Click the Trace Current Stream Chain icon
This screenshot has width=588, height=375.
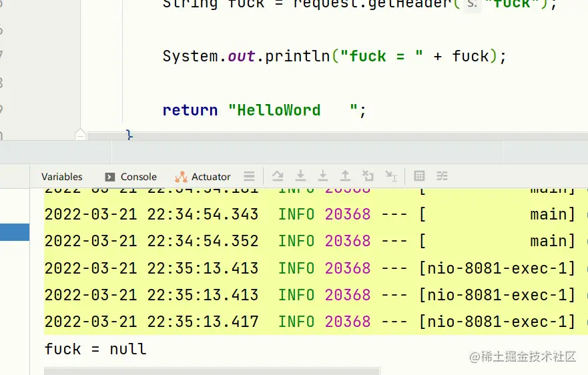pos(442,176)
